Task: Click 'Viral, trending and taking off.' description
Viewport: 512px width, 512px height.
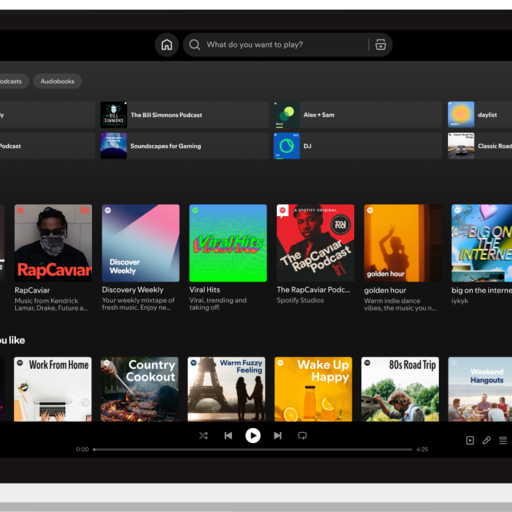Action: point(218,304)
